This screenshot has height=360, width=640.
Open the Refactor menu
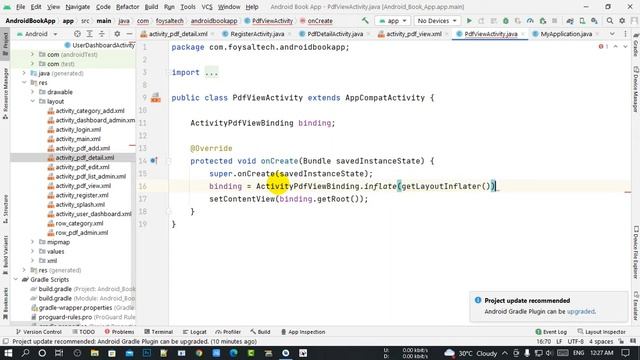pos(127,7)
